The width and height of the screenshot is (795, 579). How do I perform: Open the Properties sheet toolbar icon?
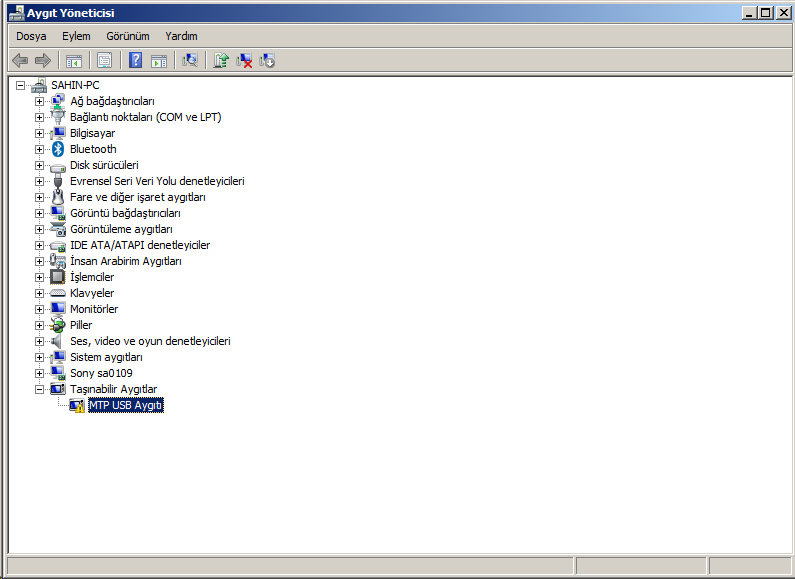104,61
